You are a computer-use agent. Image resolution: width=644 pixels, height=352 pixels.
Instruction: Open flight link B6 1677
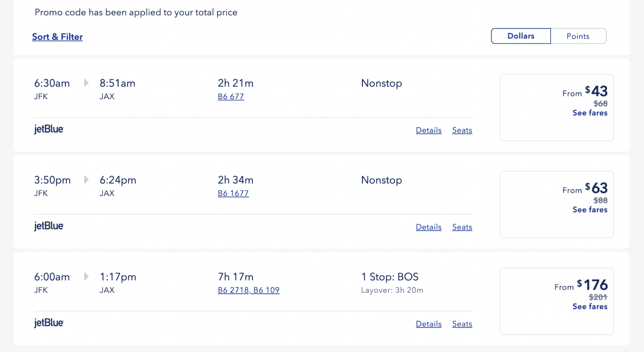pyautogui.click(x=233, y=193)
